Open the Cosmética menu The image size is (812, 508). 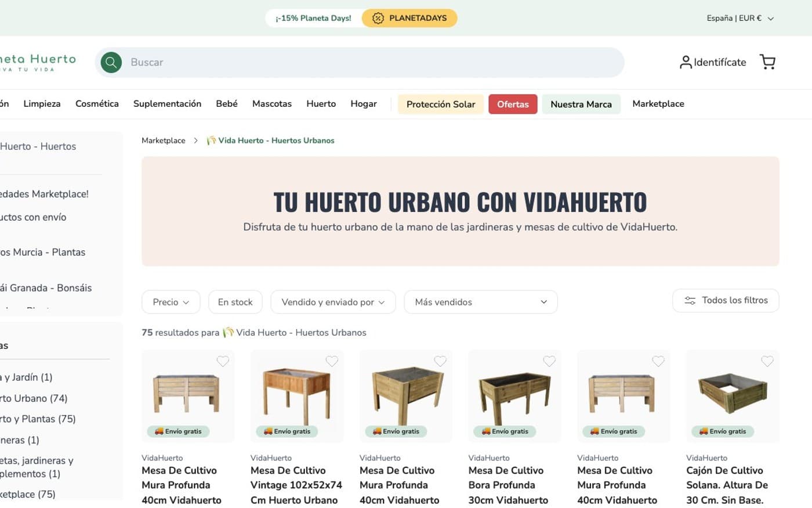[x=97, y=103]
